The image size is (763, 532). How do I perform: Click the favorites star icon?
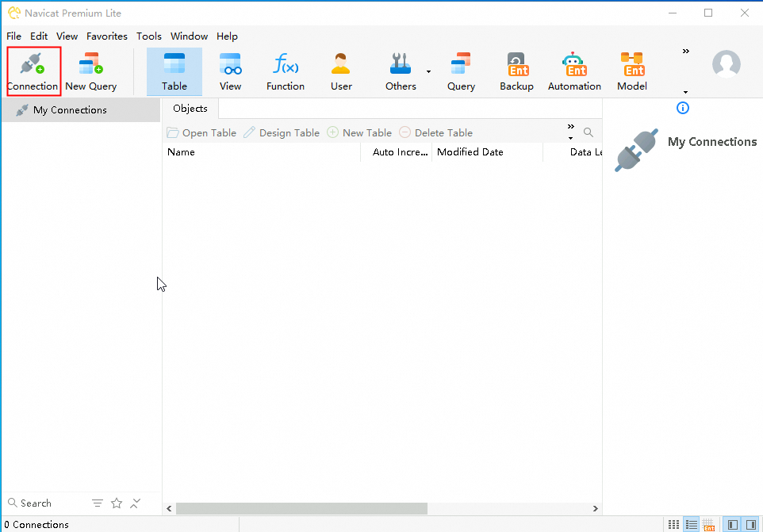pos(117,503)
